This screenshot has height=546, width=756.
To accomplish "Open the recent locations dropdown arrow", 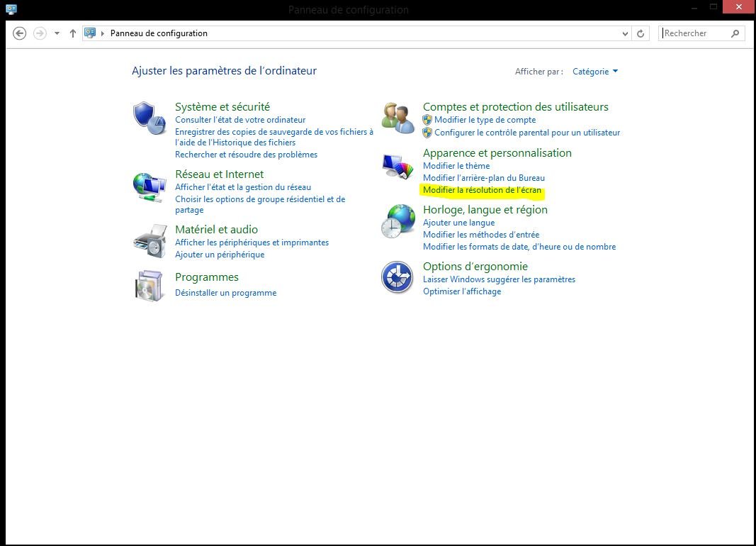I will pos(57,33).
